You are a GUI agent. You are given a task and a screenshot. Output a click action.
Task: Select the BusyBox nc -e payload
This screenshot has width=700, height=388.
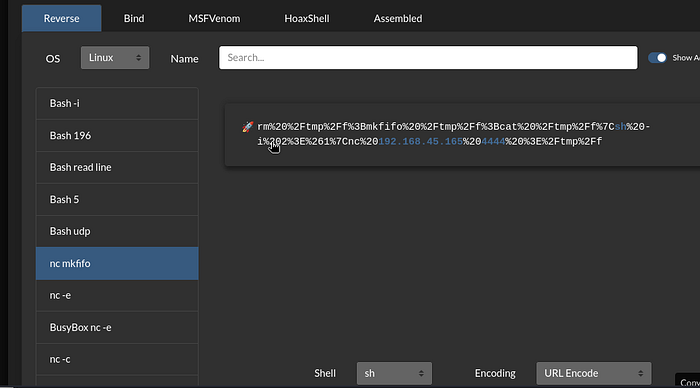point(117,327)
